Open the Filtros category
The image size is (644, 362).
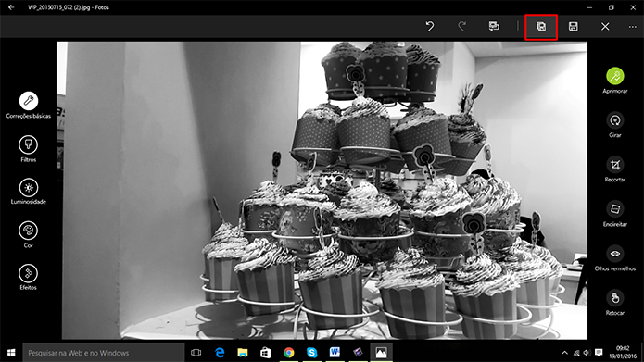click(29, 149)
